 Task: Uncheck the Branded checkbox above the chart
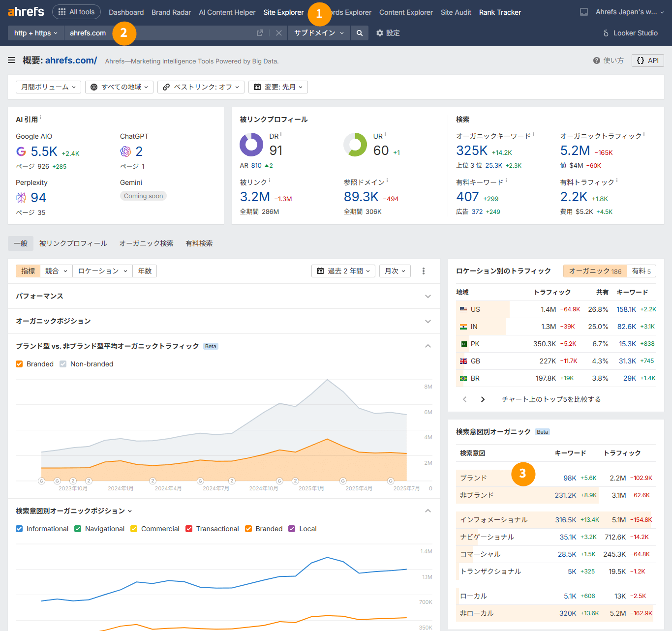tap(19, 364)
